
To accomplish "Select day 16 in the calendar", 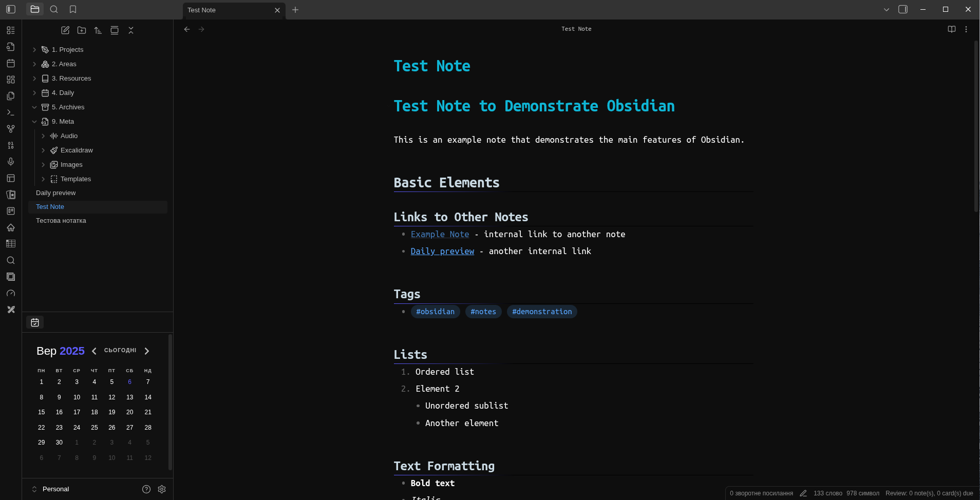I will (59, 412).
